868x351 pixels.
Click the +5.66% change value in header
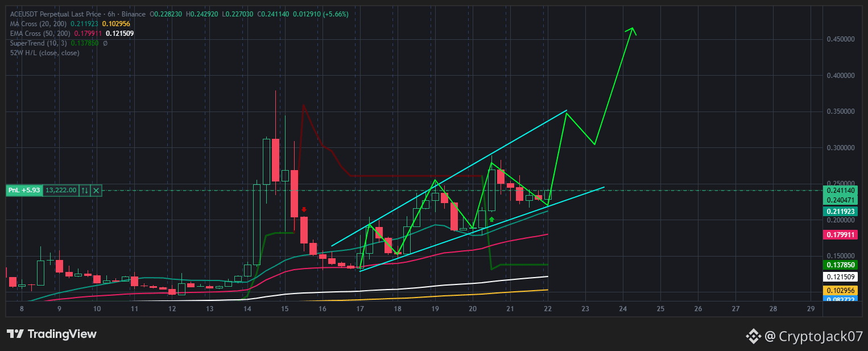(336, 14)
